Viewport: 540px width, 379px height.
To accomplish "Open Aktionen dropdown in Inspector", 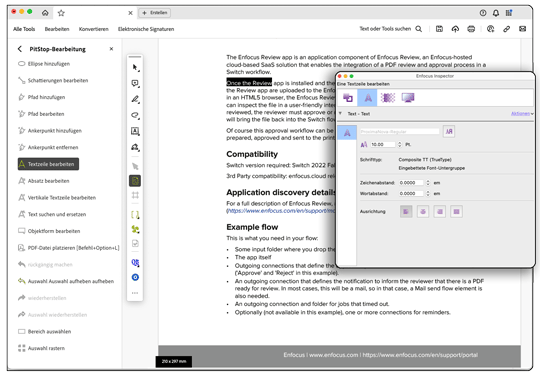I will pos(522,114).
